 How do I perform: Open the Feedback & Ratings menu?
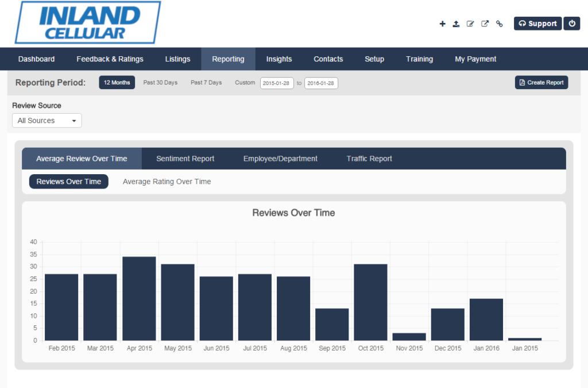click(110, 59)
